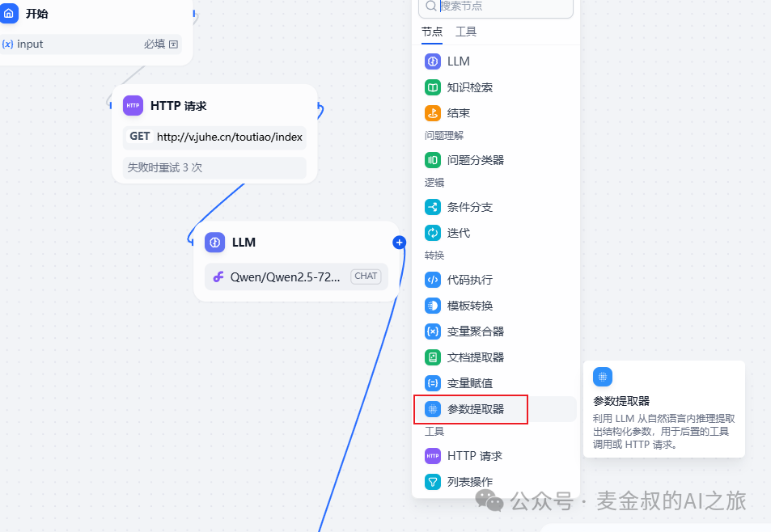Click the 逻辑 section label
Viewport: 771px width, 532px height.
click(434, 183)
